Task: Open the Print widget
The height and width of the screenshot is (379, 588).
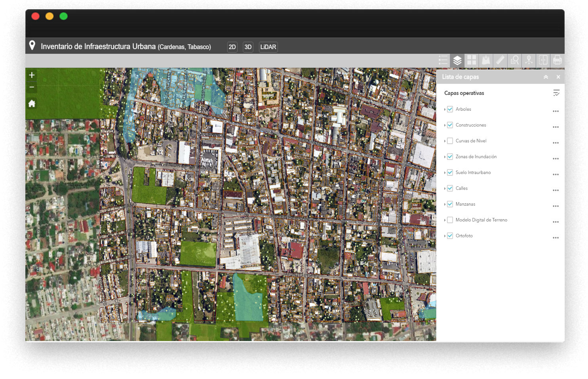Action: [557, 60]
